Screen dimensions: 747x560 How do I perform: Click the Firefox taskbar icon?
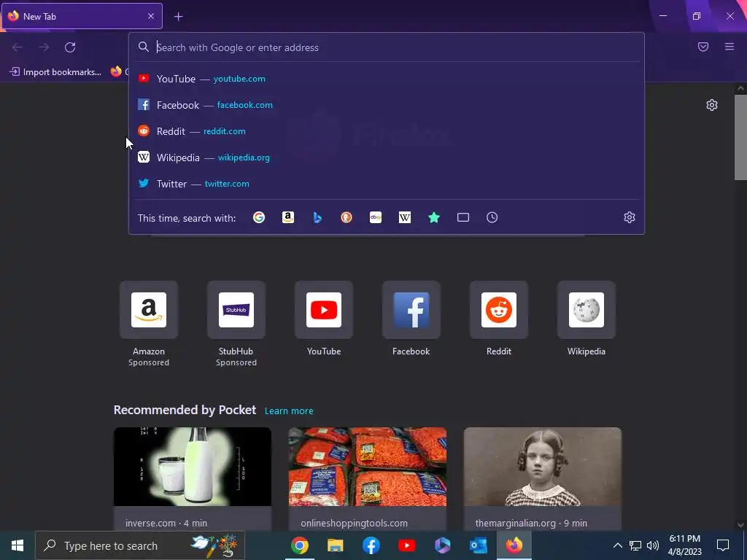[514, 545]
